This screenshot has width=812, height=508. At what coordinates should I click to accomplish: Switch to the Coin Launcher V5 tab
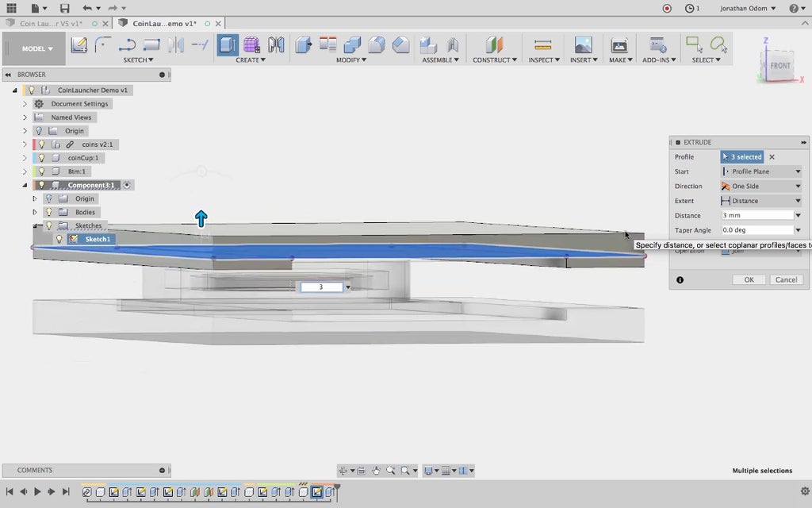click(x=51, y=24)
